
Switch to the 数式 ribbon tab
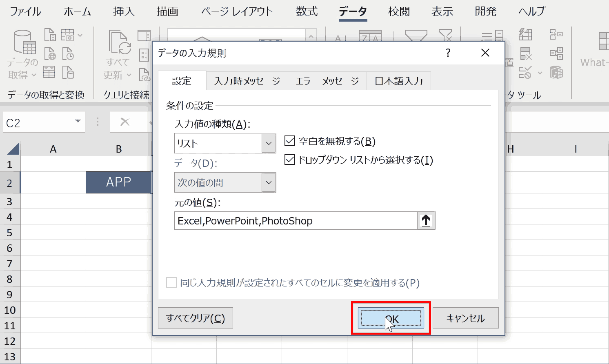[307, 11]
